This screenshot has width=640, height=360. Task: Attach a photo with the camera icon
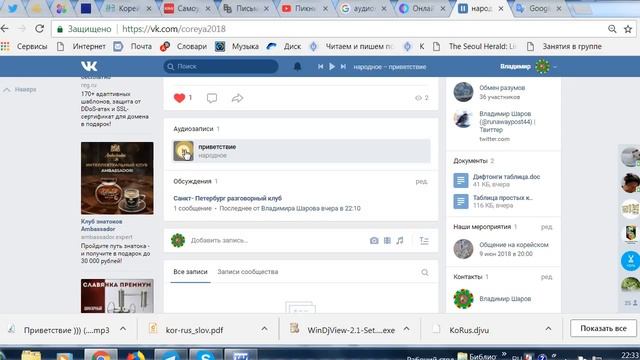(x=374, y=241)
